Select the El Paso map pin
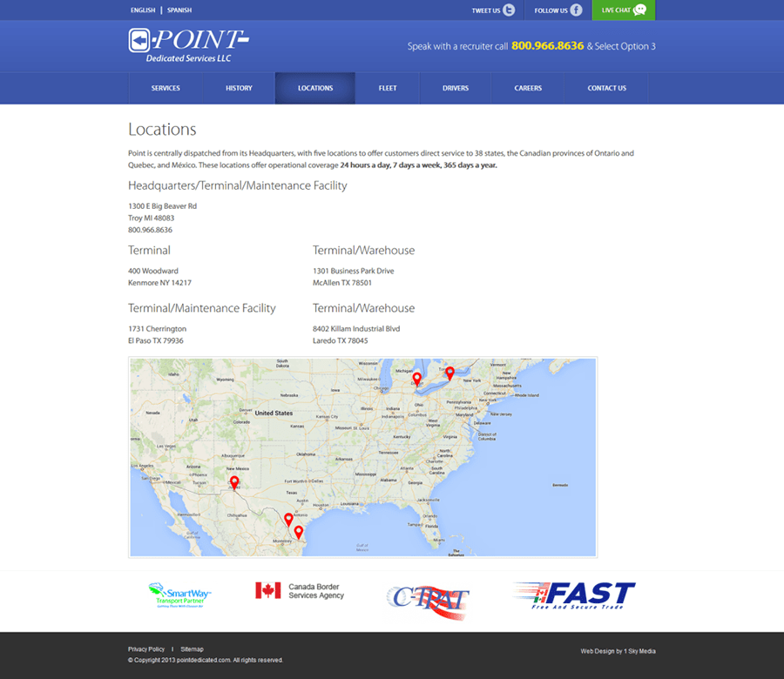This screenshot has height=679, width=784. [x=234, y=482]
